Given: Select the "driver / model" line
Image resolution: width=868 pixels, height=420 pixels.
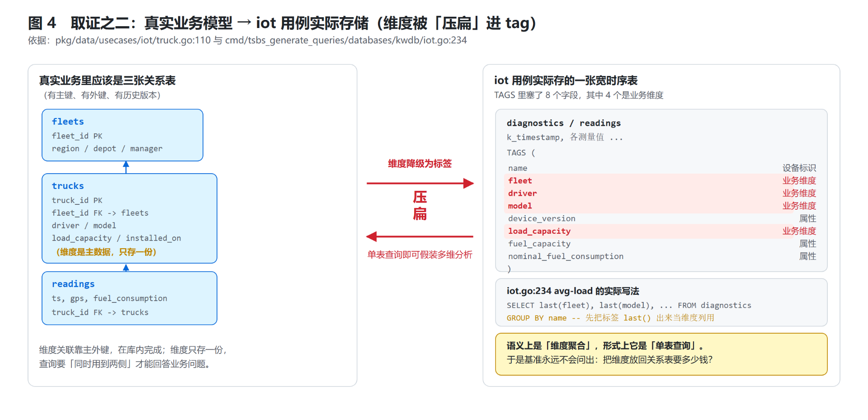Looking at the screenshot, I should pyautogui.click(x=84, y=226).
